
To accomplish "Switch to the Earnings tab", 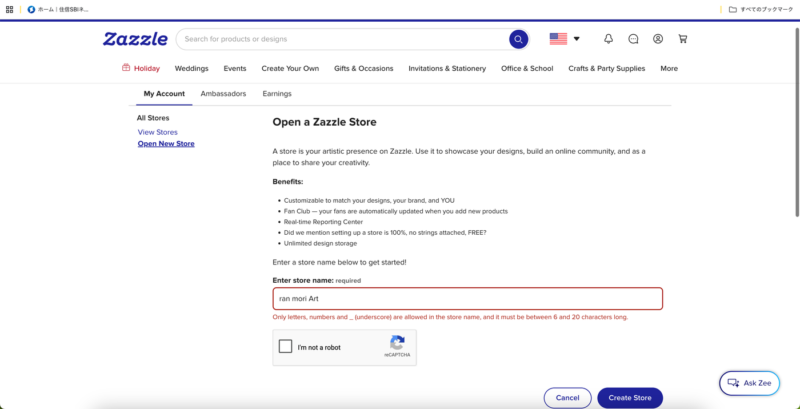I will [x=277, y=94].
